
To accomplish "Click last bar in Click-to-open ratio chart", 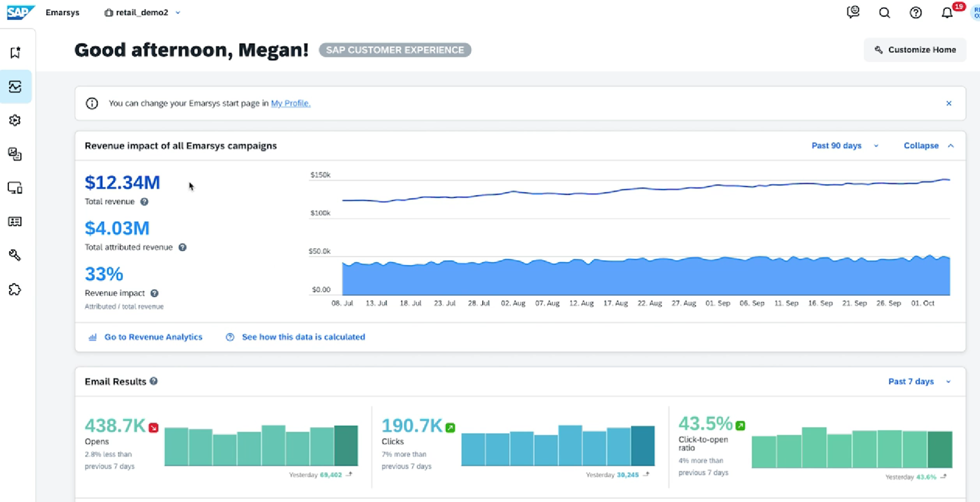I will coord(940,450).
